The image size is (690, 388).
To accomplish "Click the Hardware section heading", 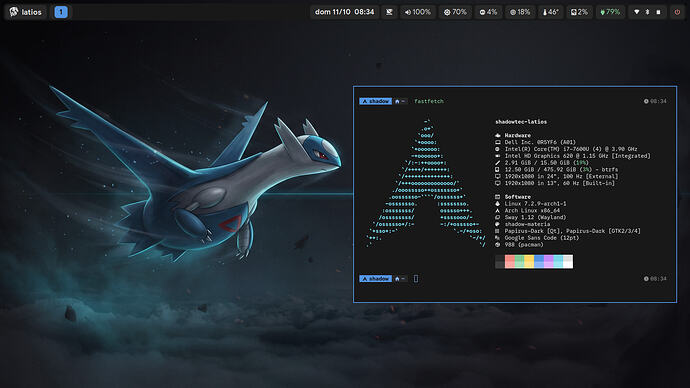I will pos(518,135).
